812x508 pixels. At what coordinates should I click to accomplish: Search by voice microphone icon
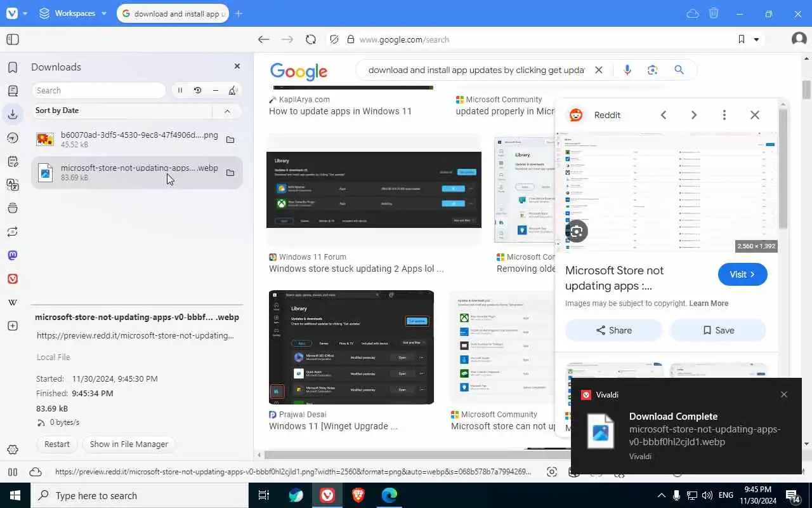tap(627, 70)
